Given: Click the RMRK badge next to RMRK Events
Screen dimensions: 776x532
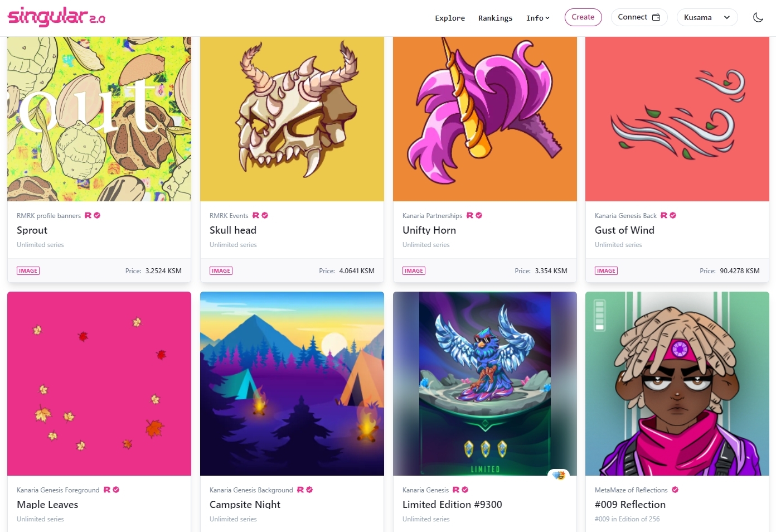Looking at the screenshot, I should click(x=256, y=215).
